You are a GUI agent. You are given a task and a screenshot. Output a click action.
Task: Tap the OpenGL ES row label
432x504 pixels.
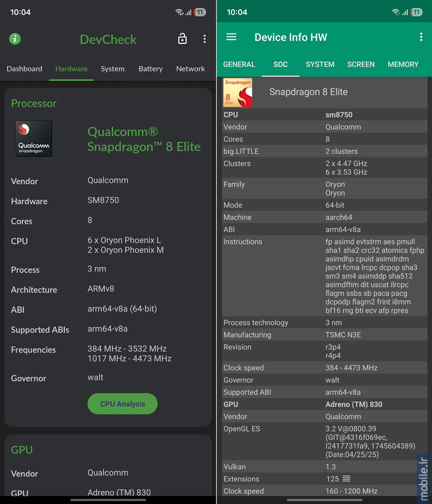pyautogui.click(x=242, y=429)
